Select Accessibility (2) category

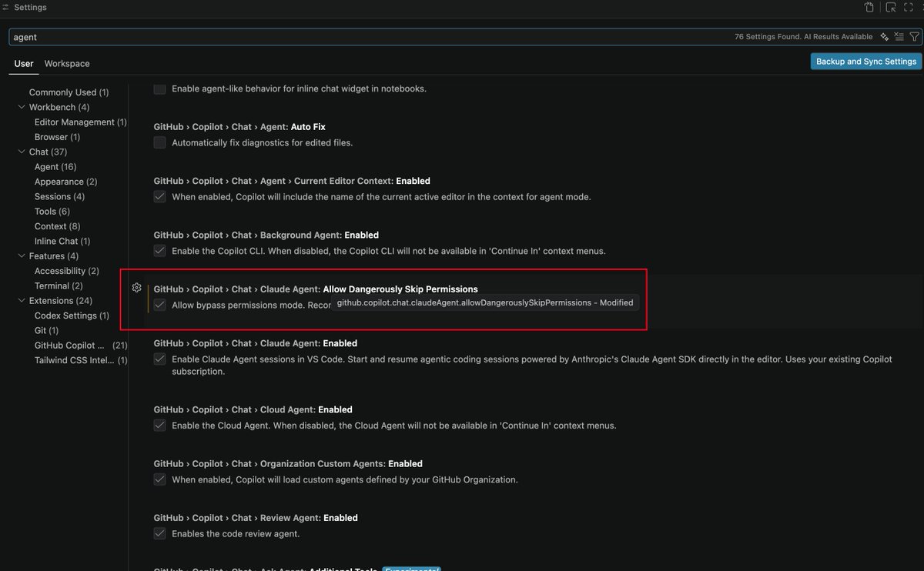coord(66,271)
